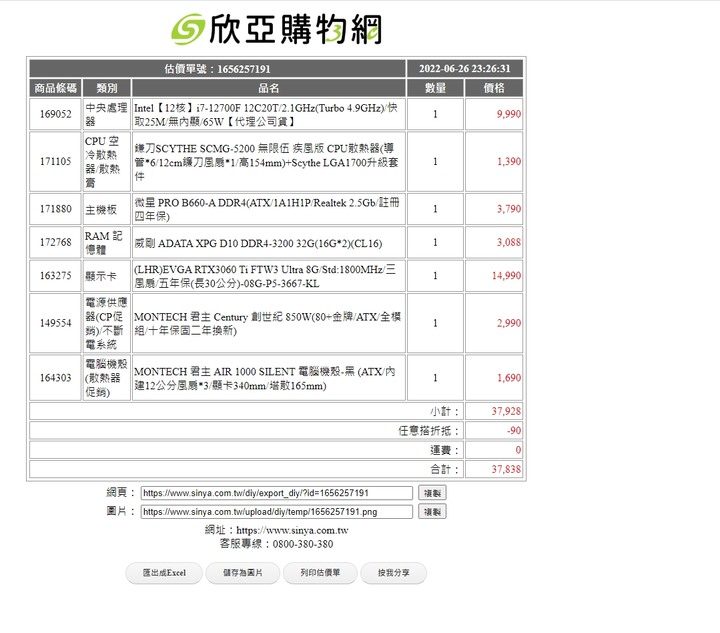Click the price 3,088
Screen dimensions: 720x633
pyautogui.click(x=508, y=242)
